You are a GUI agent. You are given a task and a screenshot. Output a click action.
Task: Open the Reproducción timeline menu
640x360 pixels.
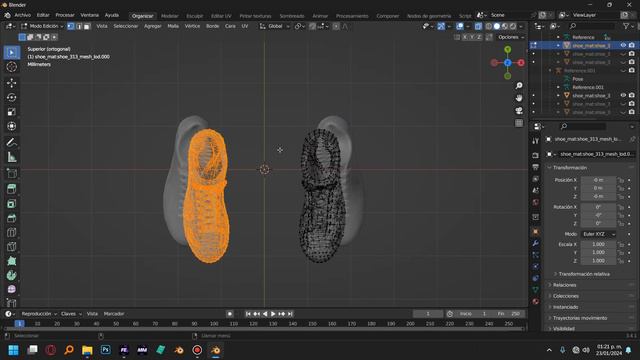pyautogui.click(x=39, y=314)
